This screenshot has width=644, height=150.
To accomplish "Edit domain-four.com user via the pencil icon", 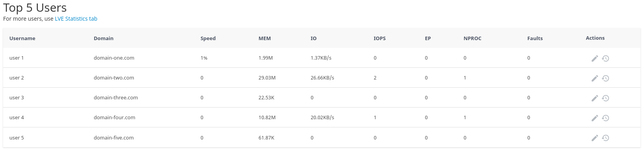I will coord(594,118).
